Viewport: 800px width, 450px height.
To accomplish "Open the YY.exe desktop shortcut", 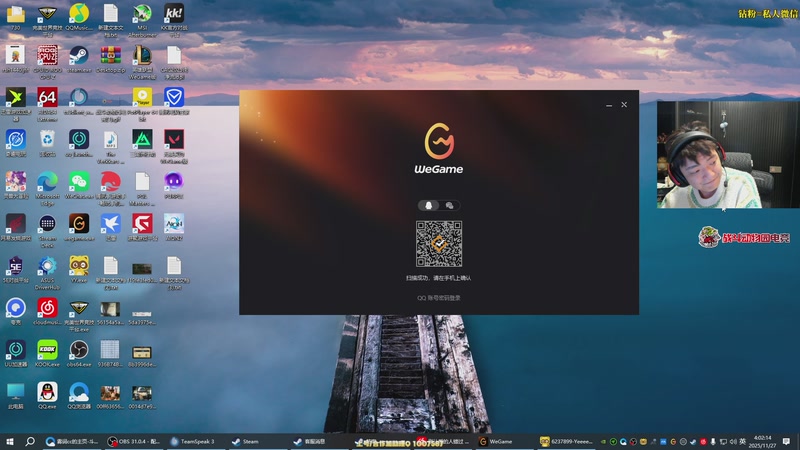I will 79,270.
